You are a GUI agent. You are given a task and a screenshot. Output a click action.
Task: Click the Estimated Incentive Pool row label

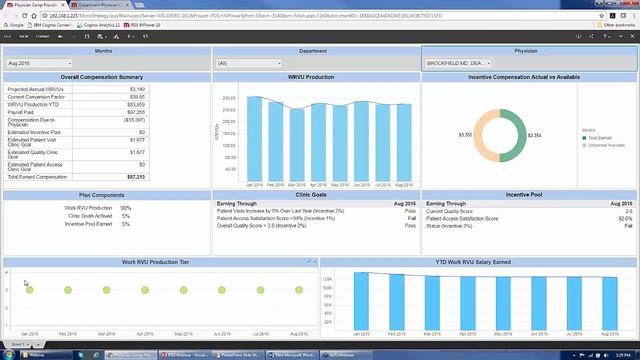[x=34, y=132]
